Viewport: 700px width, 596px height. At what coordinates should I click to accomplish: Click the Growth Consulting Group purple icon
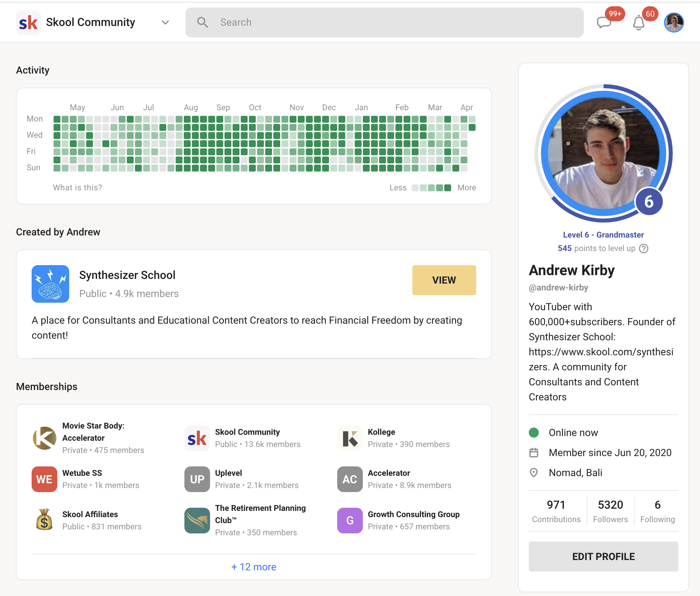tap(349, 520)
